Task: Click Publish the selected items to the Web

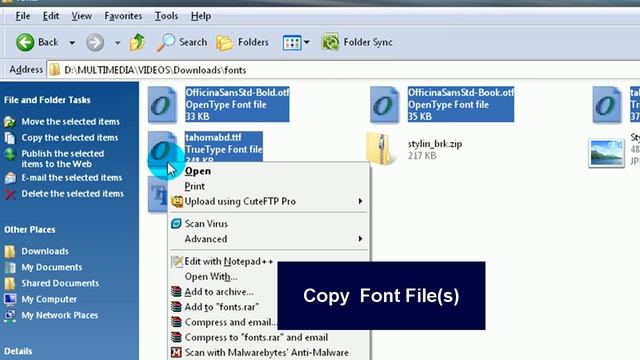Action: pyautogui.click(x=62, y=159)
